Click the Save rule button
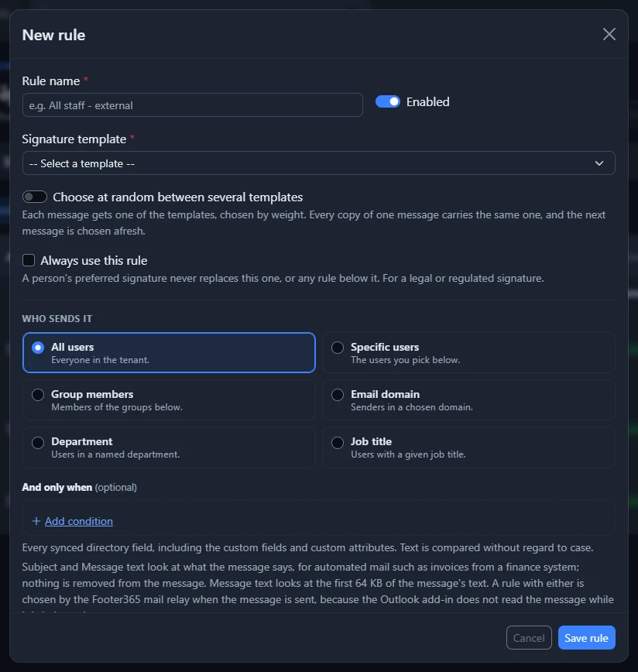The image size is (638, 672). pos(587,638)
